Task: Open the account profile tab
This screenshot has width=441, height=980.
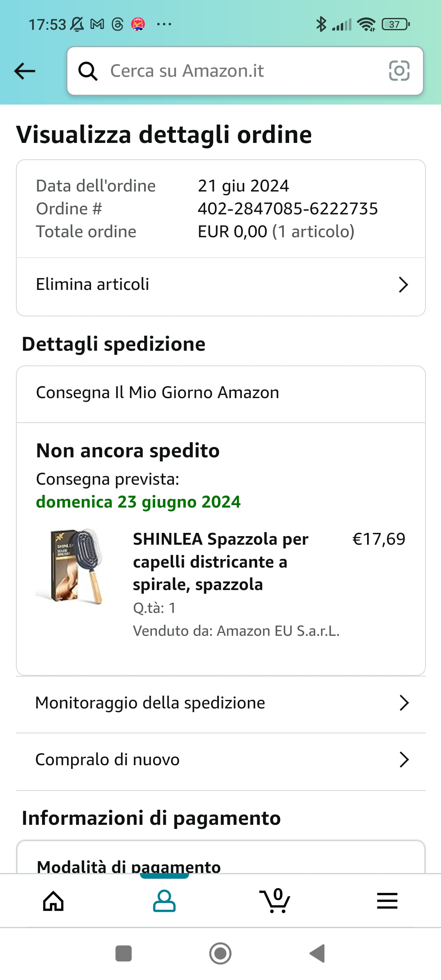Action: (x=164, y=901)
